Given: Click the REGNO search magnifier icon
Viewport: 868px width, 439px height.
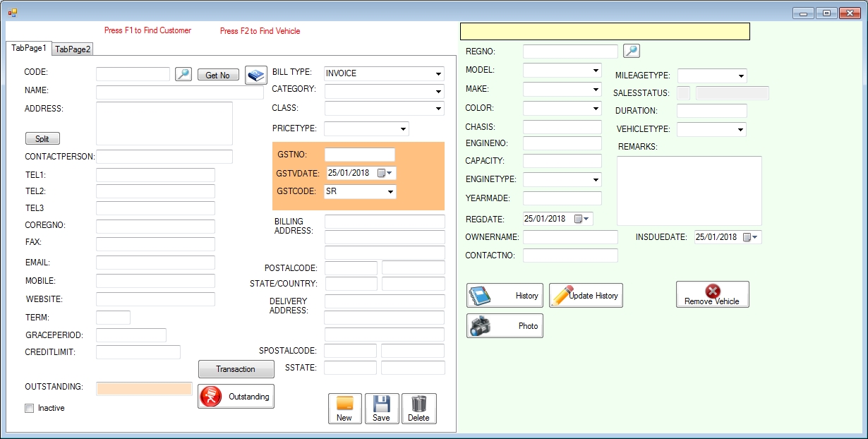Looking at the screenshot, I should (632, 51).
